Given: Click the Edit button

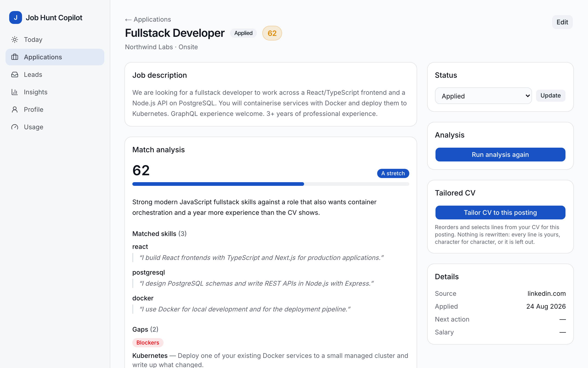Looking at the screenshot, I should point(562,22).
